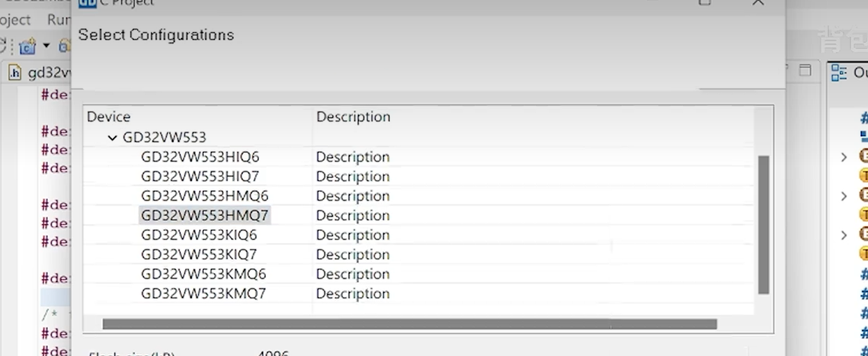Click the horizontal scrollbar under device list

click(409, 324)
